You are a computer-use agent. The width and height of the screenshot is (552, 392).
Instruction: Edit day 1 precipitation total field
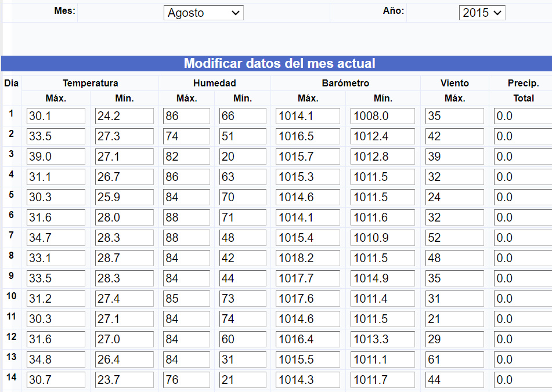click(x=523, y=116)
